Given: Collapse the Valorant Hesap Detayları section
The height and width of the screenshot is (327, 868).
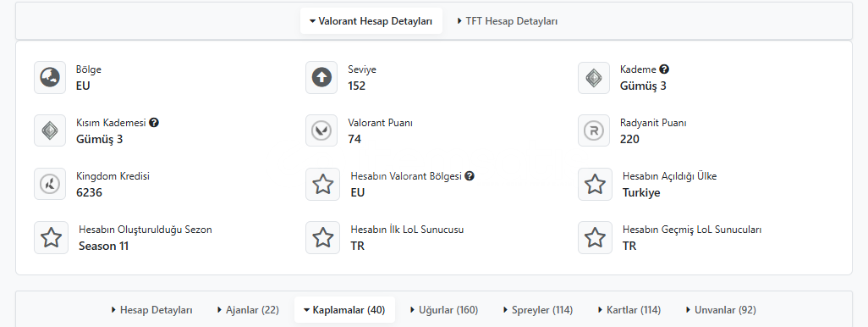Looking at the screenshot, I should [x=371, y=21].
